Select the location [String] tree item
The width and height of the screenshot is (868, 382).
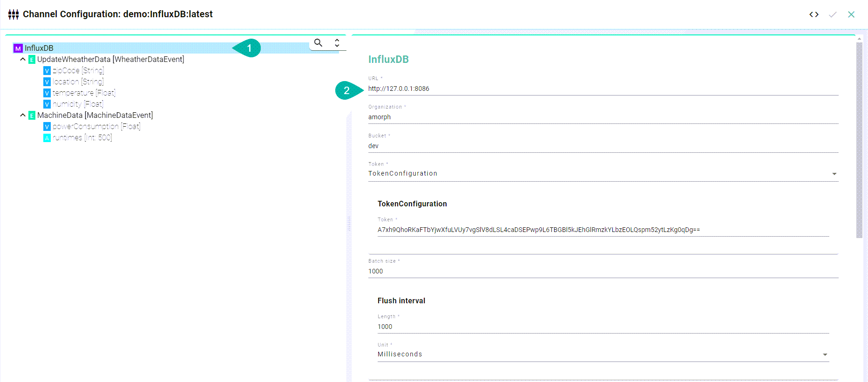(x=78, y=82)
